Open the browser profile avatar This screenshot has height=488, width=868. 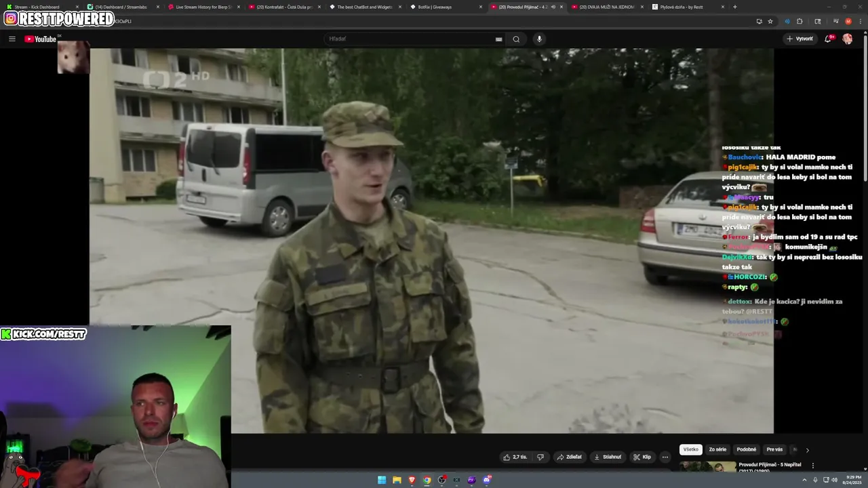[x=848, y=21]
